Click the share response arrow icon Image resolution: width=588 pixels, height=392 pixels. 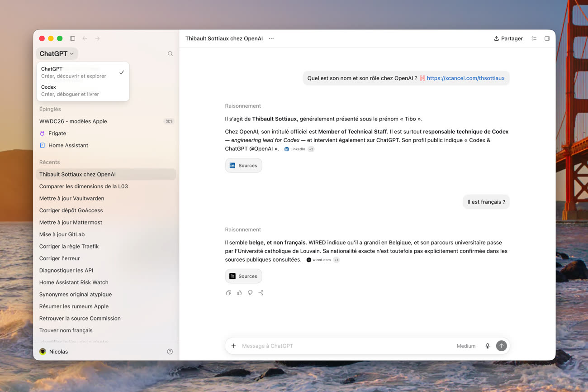(x=261, y=293)
